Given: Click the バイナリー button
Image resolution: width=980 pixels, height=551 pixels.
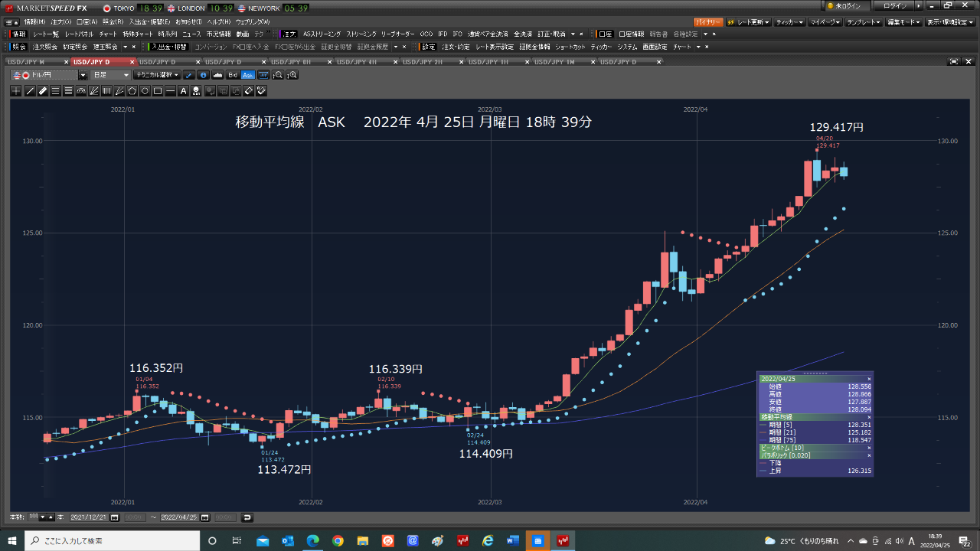Looking at the screenshot, I should 707,22.
